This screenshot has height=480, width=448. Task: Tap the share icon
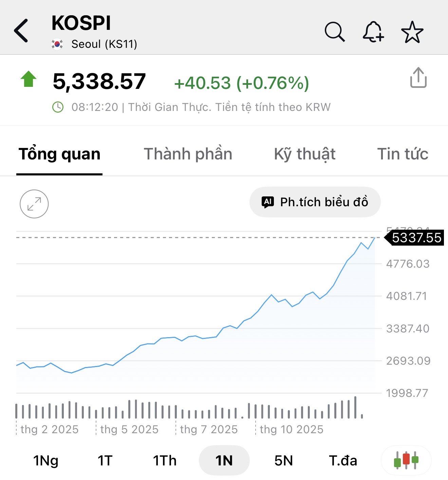418,78
